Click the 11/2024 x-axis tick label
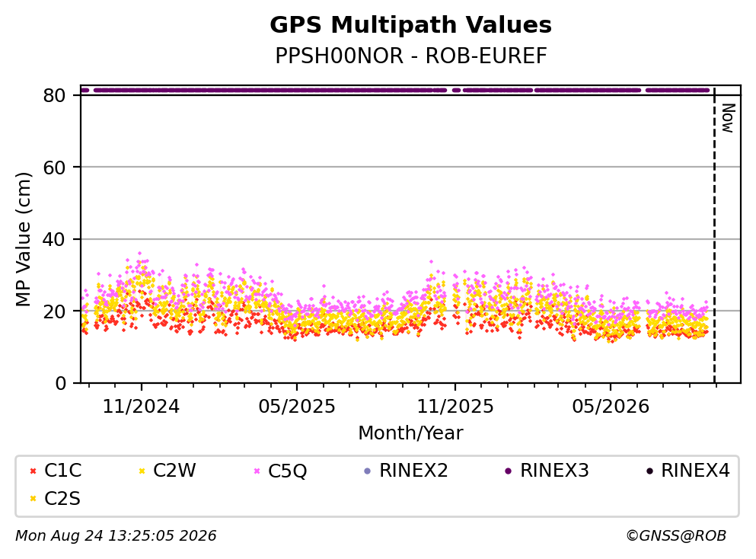 point(142,407)
